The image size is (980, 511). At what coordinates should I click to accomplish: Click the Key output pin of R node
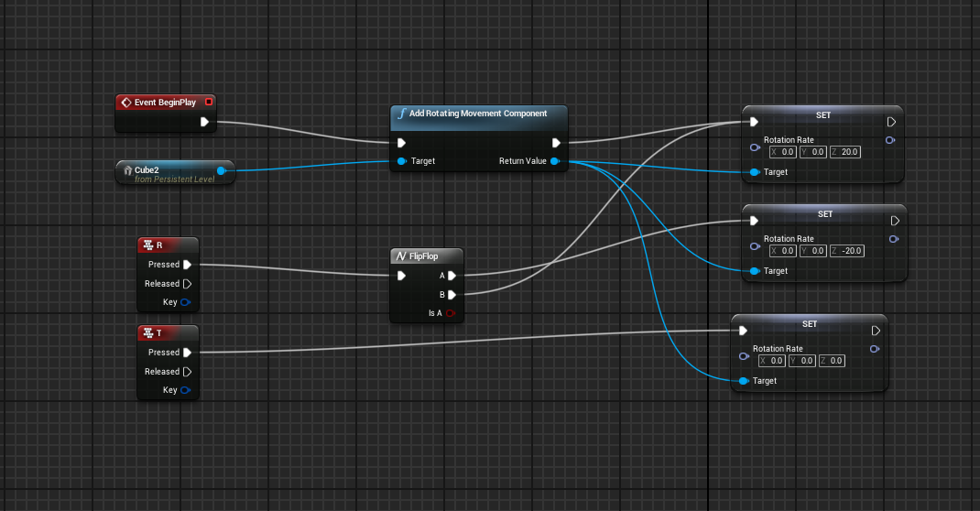tap(186, 302)
